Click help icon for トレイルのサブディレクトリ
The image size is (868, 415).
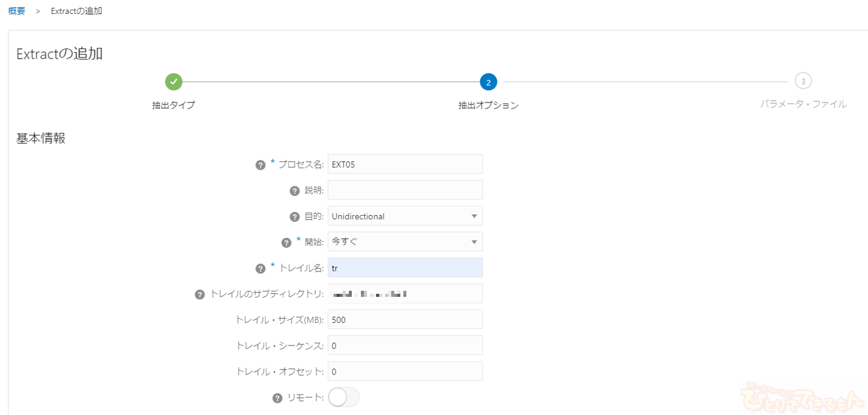click(200, 294)
